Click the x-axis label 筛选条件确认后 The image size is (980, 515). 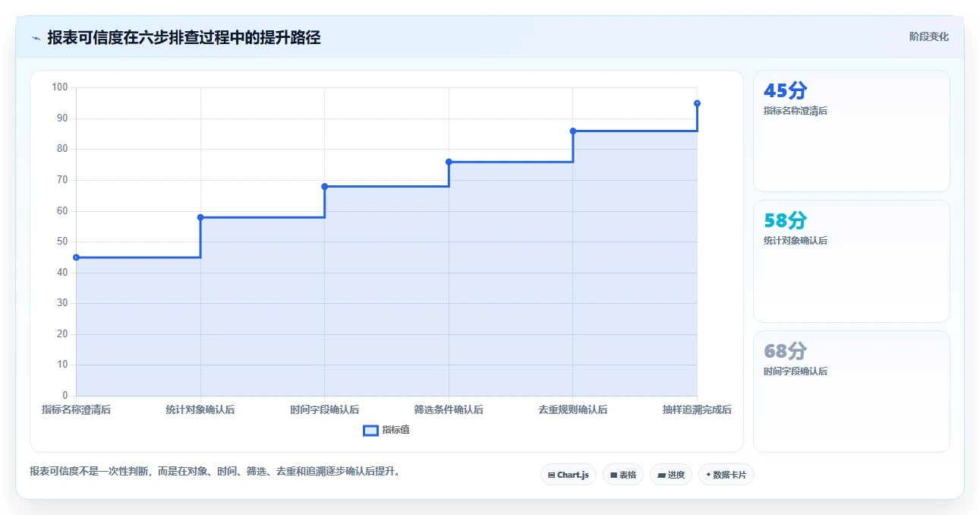click(449, 409)
